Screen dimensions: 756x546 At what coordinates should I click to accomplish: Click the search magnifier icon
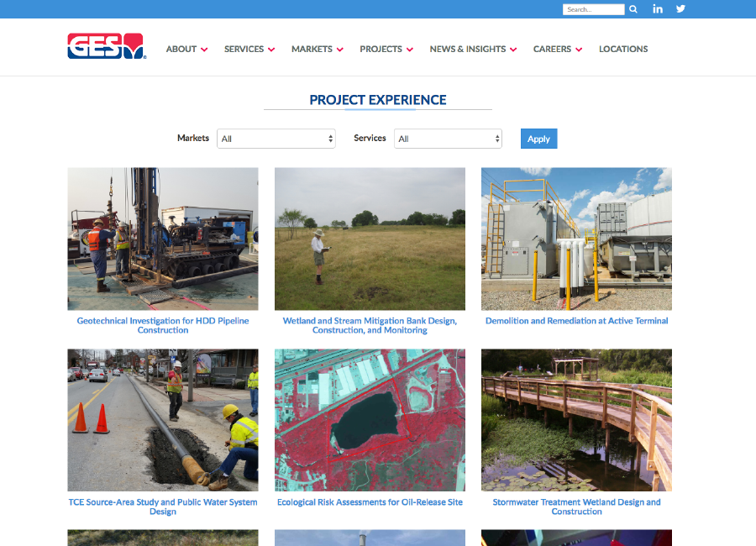coord(633,9)
